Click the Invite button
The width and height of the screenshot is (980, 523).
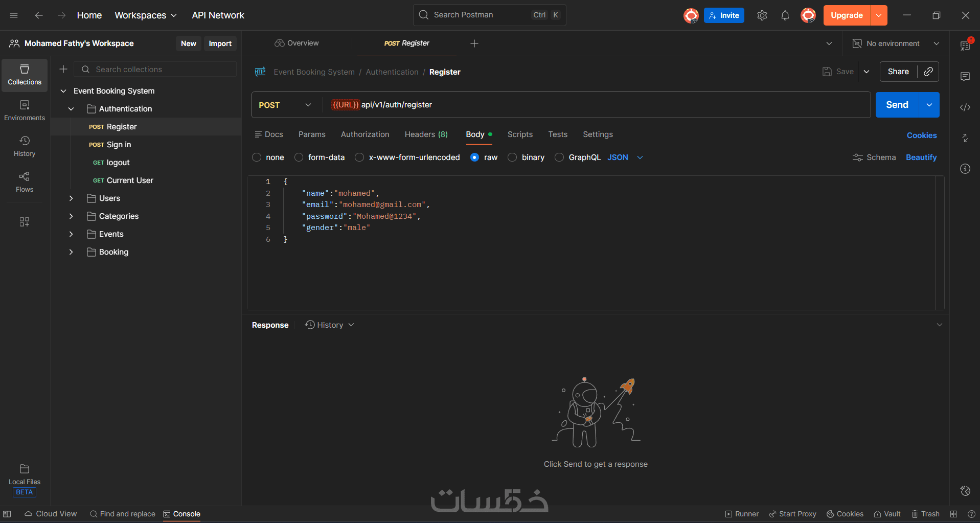click(x=724, y=15)
